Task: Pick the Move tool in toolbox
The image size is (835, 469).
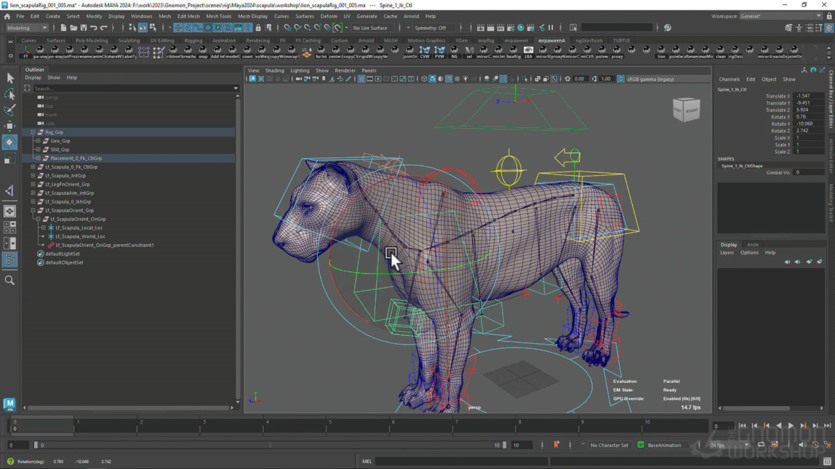Action: click(10, 126)
